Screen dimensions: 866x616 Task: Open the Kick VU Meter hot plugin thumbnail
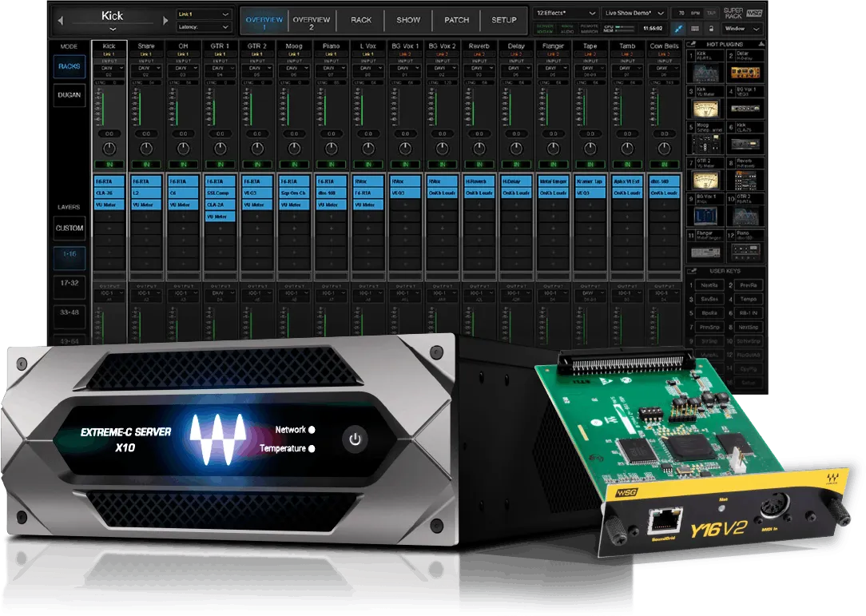(x=705, y=109)
